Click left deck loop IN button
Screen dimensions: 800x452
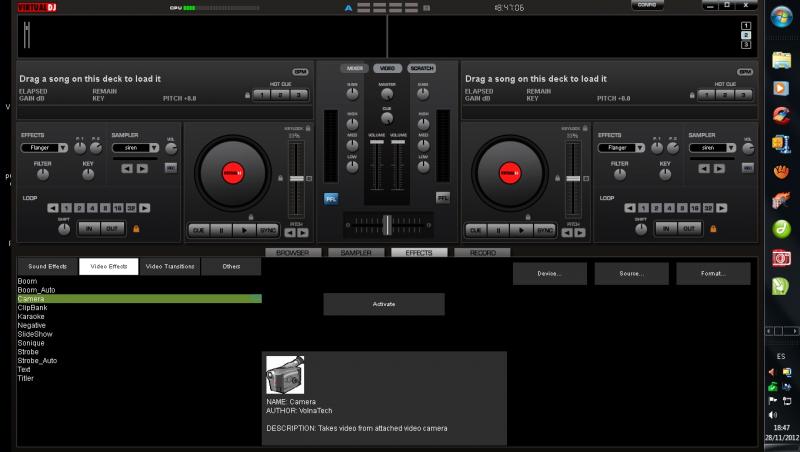click(x=89, y=229)
